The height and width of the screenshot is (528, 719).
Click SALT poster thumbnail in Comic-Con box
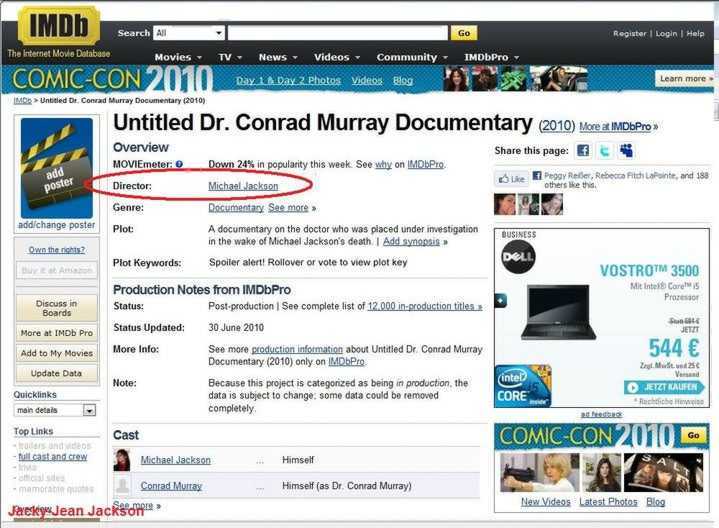[663, 473]
